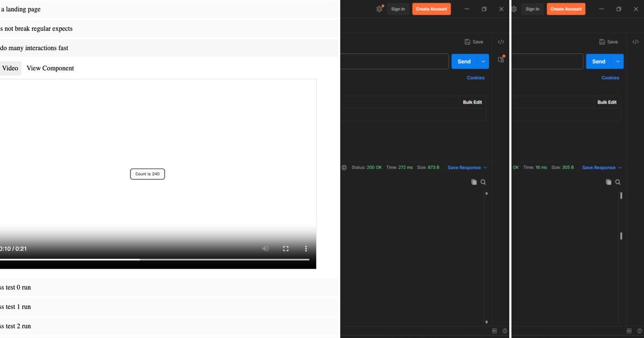
Task: Click the copy response body icon
Action: click(474, 182)
